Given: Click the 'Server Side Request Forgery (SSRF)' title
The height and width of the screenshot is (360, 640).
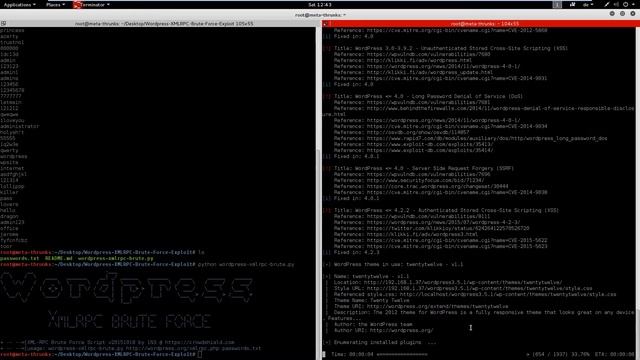Looking at the screenshot, I should pos(424,168).
